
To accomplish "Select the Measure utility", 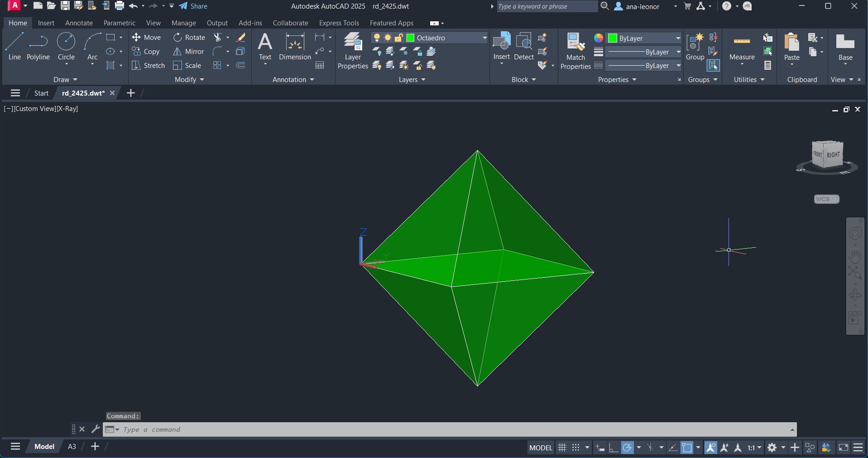I will [x=742, y=47].
